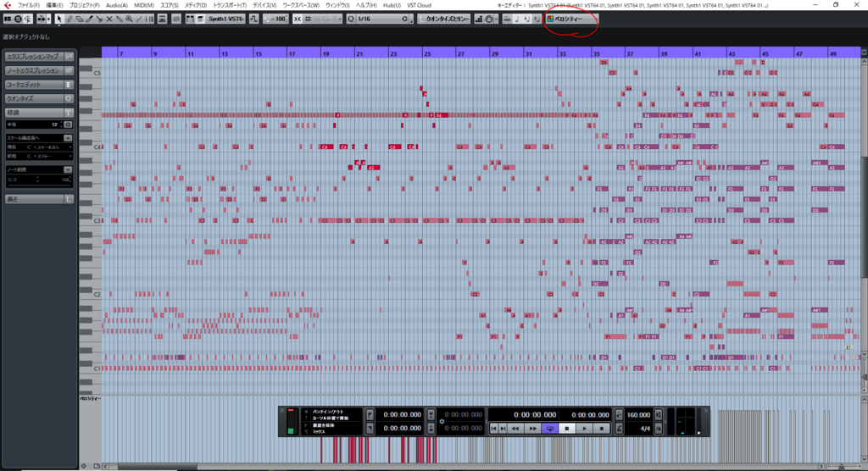The width and height of the screenshot is (868, 471).
Task: Open the プロジェクト(P) menu
Action: [84, 5]
